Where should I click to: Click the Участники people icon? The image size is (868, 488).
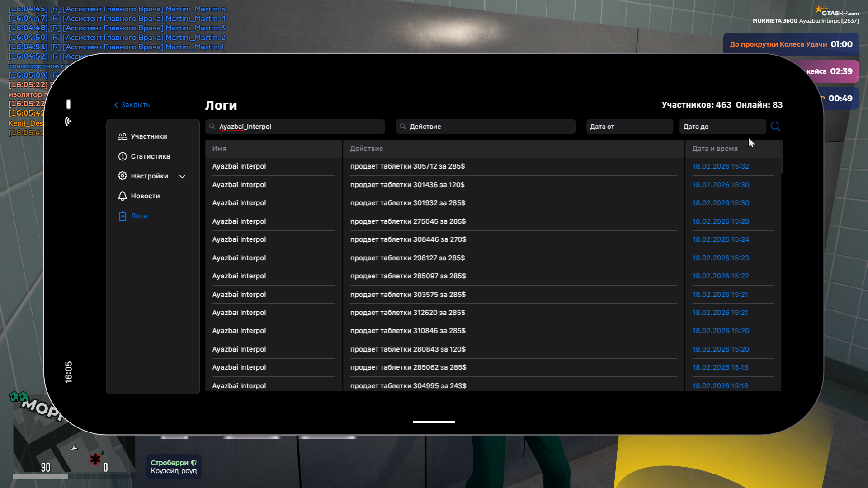(122, 136)
